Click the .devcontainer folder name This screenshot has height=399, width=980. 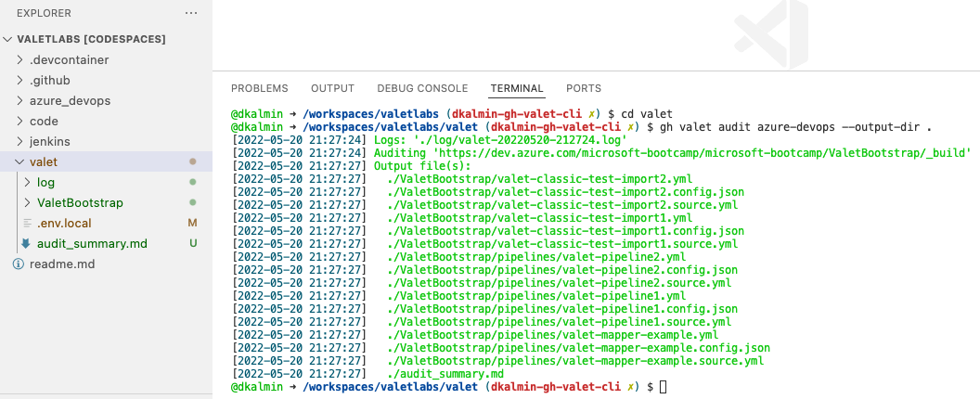(x=70, y=60)
